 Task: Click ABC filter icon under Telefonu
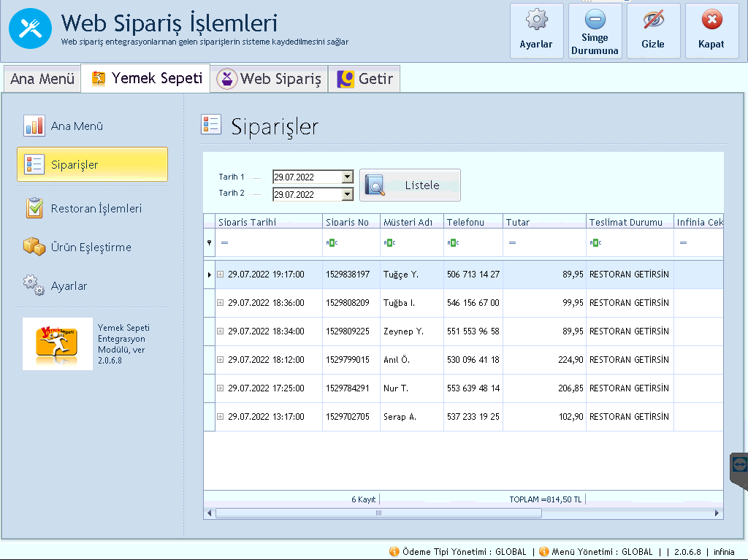(453, 243)
